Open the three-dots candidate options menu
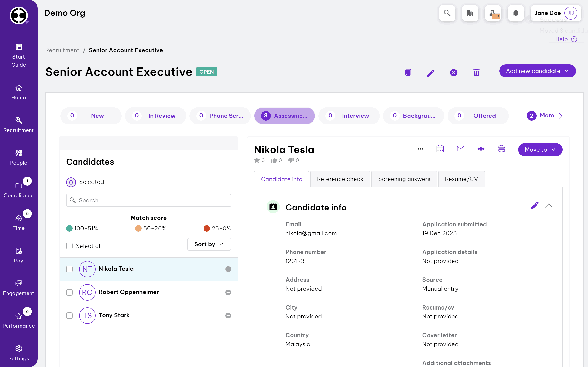588x367 pixels. (420, 149)
